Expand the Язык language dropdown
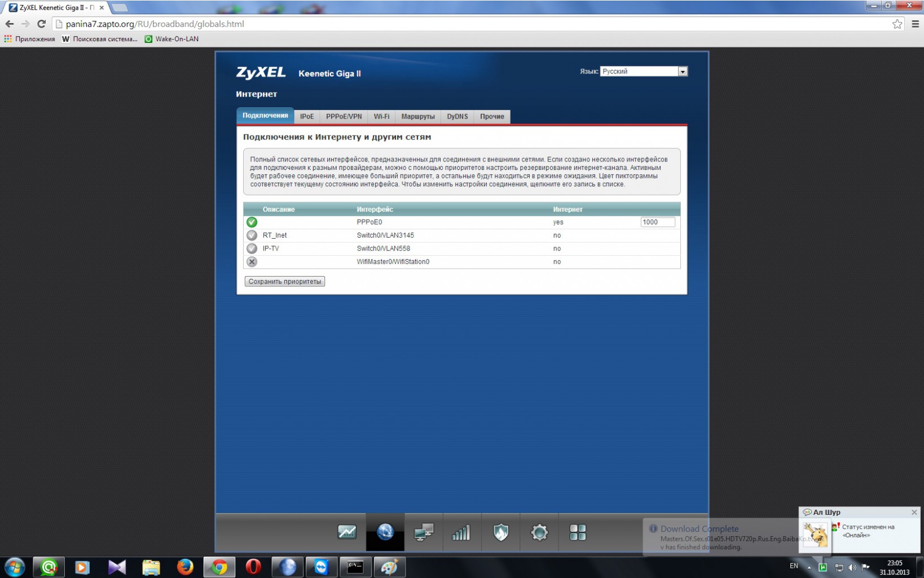Image resolution: width=924 pixels, height=578 pixels. coord(644,72)
